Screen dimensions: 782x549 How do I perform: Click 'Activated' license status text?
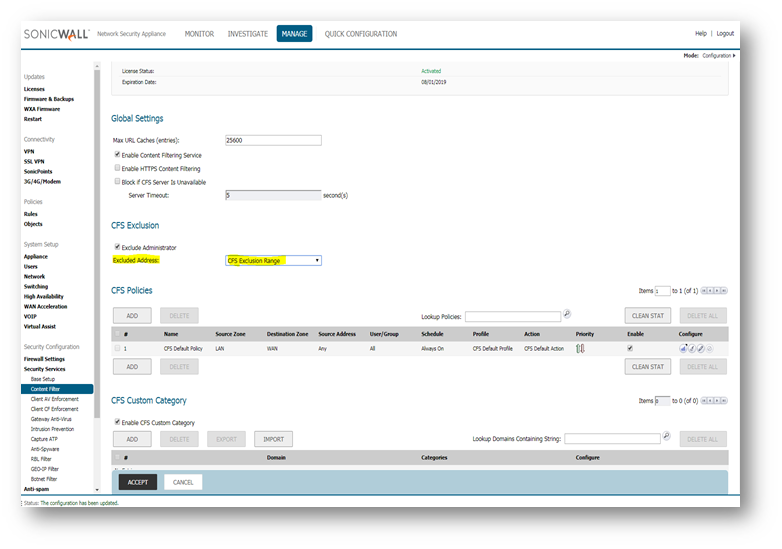431,71
